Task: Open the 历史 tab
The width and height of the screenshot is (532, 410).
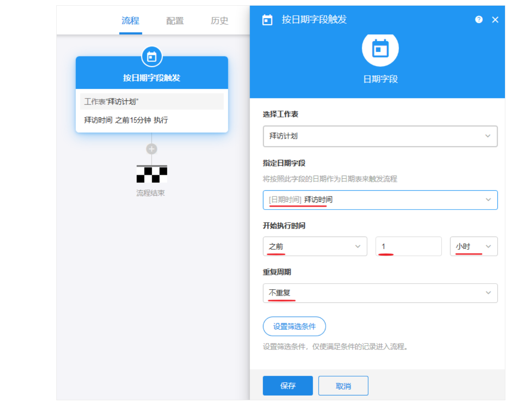Action: 219,21
